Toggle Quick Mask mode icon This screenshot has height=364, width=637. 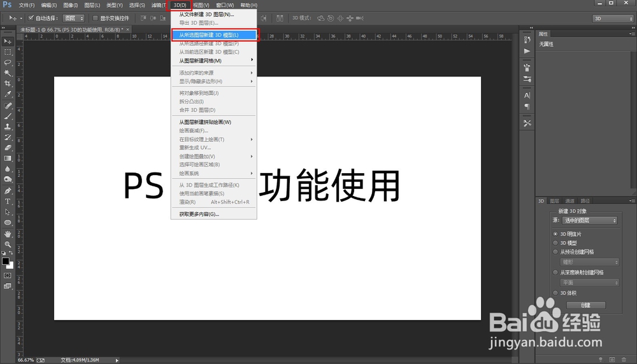pyautogui.click(x=7, y=275)
